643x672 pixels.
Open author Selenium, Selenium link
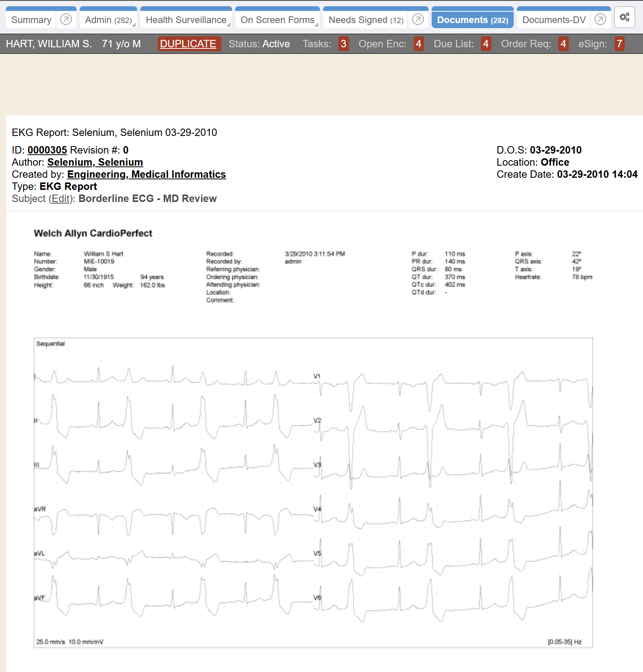click(x=95, y=162)
